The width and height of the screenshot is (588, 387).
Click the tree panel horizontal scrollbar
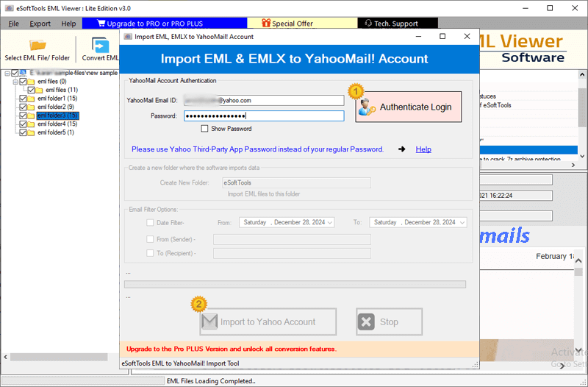point(59,357)
